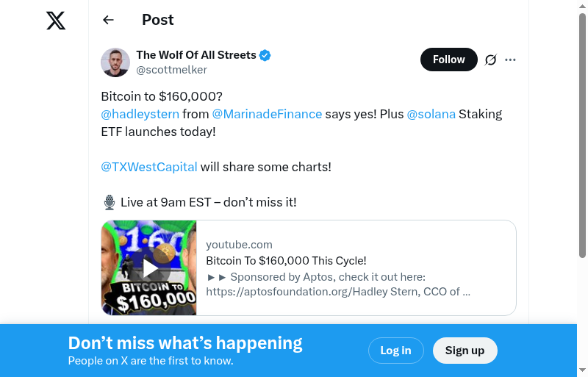Open the @MarinadeFinance mention link
Viewport: 588px width, 377px height.
tap(267, 114)
